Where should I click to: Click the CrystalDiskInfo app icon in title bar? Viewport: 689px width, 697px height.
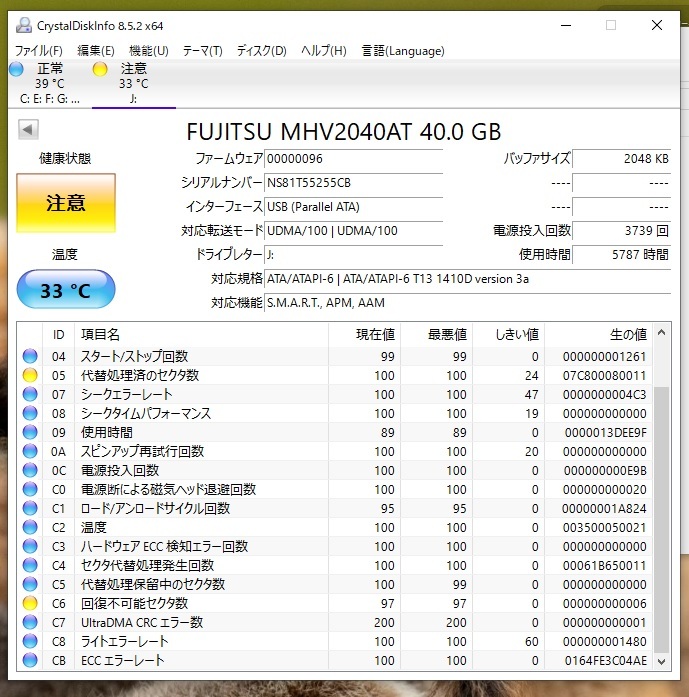click(24, 26)
